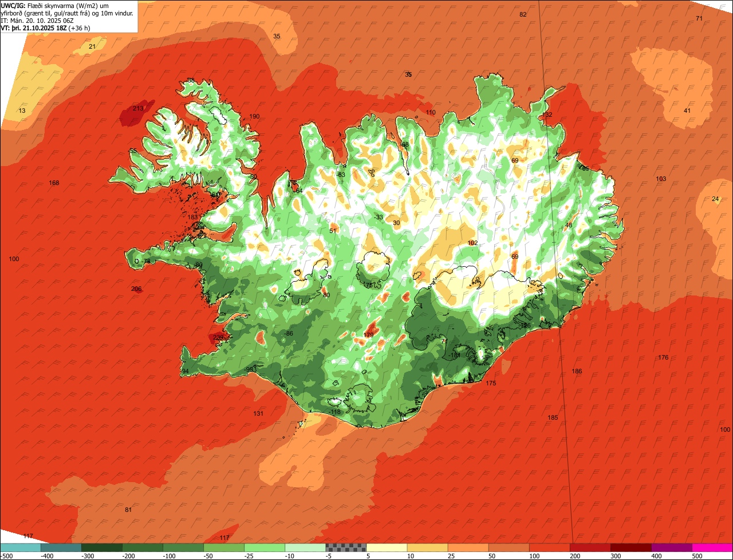The width and height of the screenshot is (733, 560).
Task: Click the light teal -500 to -400 legend swatch
Action: (x=20, y=547)
